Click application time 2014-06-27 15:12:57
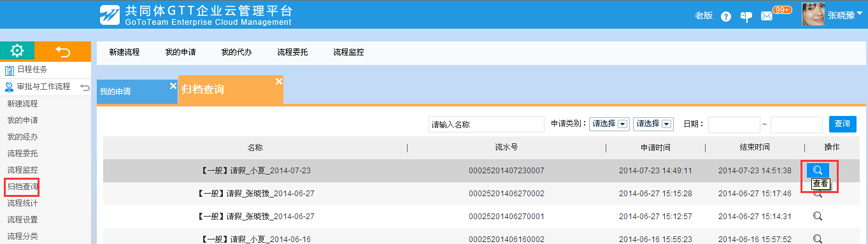The height and width of the screenshot is (244, 868). click(655, 217)
